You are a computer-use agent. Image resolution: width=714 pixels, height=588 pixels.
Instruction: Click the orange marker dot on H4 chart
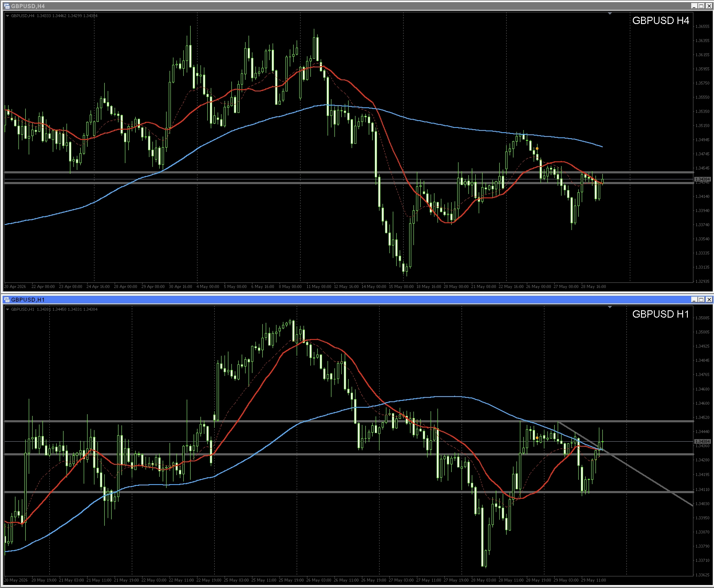(537, 149)
